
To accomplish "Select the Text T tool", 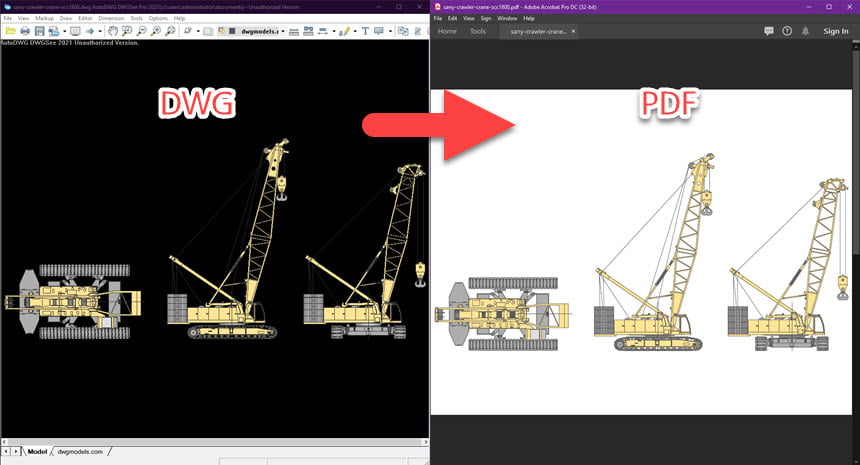I will (365, 31).
